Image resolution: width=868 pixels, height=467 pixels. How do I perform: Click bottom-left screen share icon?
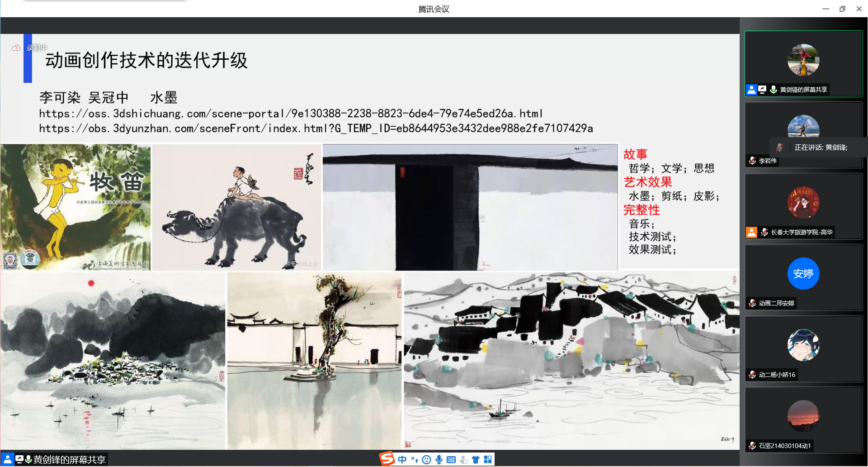tap(19, 459)
